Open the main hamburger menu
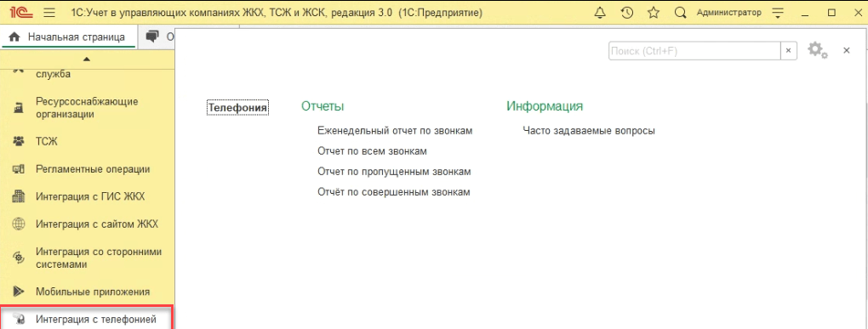Image resolution: width=868 pixels, height=329 pixels. (49, 13)
